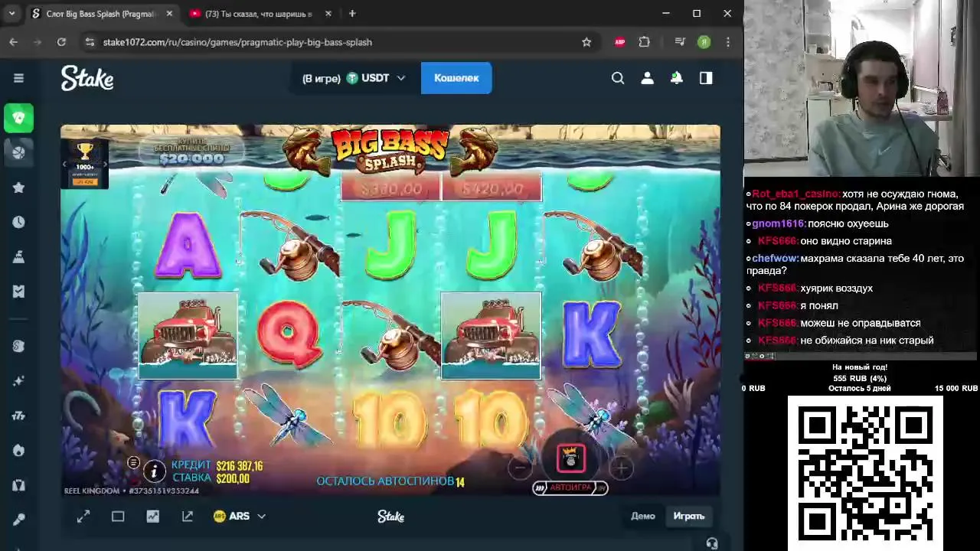Expand the USDT wallet currency dropdown
Screen dimensions: 980x551
[x=375, y=78]
